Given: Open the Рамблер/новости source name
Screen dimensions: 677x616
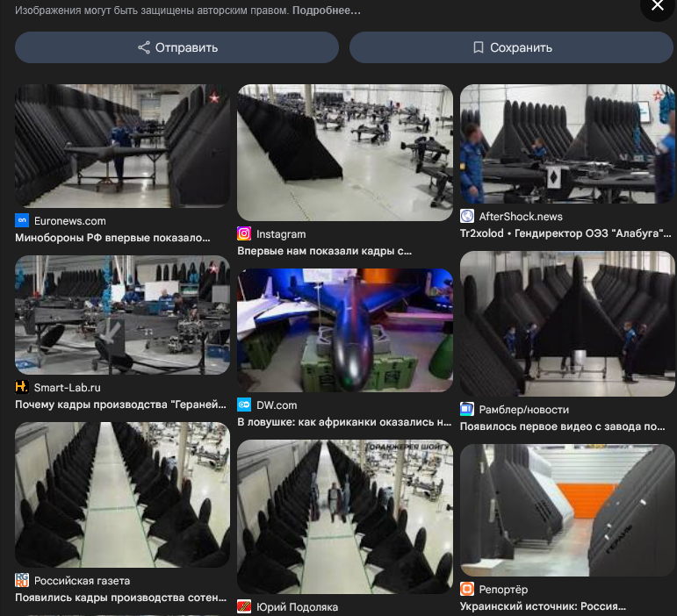Looking at the screenshot, I should tap(524, 410).
